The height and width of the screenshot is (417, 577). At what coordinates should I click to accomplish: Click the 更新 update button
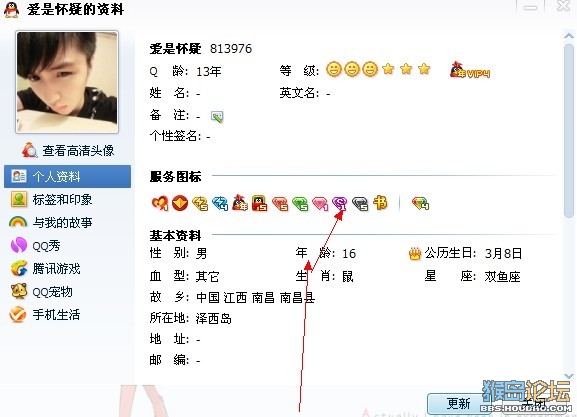click(x=458, y=404)
